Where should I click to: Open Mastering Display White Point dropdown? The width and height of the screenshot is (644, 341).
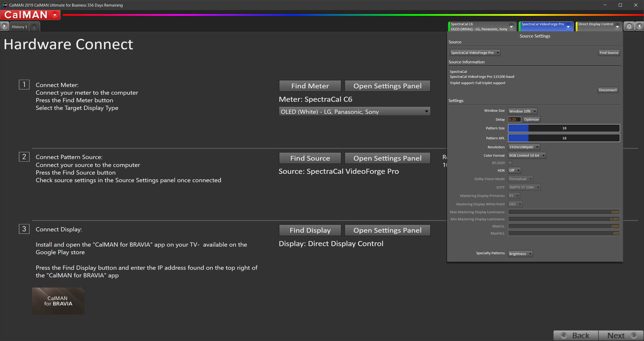[x=515, y=204]
